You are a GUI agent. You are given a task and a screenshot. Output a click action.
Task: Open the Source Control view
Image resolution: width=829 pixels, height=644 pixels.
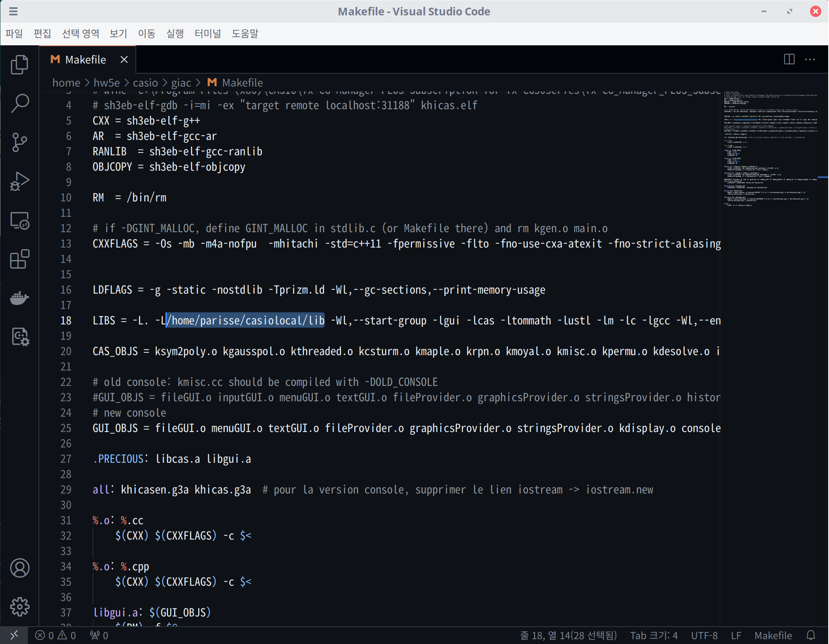point(19,142)
